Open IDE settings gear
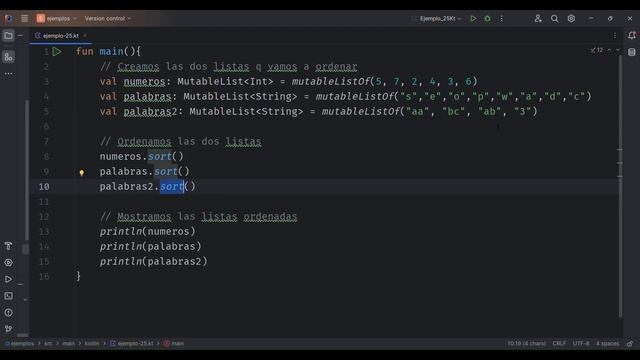Viewport: 640px width, 360px height. pyautogui.click(x=571, y=18)
